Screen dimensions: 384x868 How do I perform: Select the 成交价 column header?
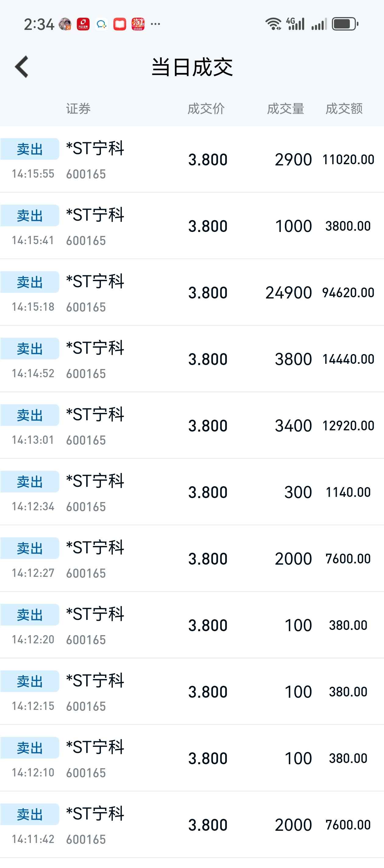pos(206,109)
